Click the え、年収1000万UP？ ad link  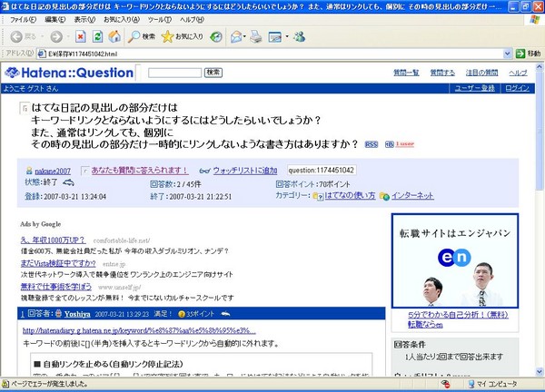[54, 240]
